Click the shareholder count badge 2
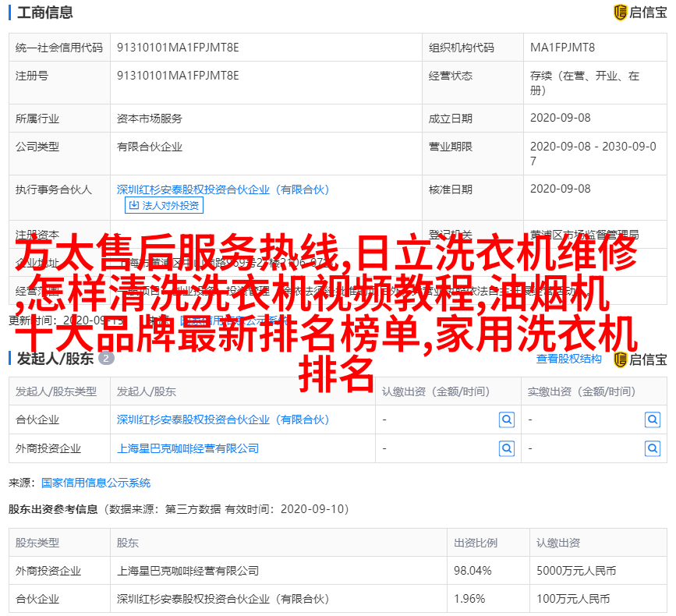The image size is (676, 616). [x=106, y=358]
